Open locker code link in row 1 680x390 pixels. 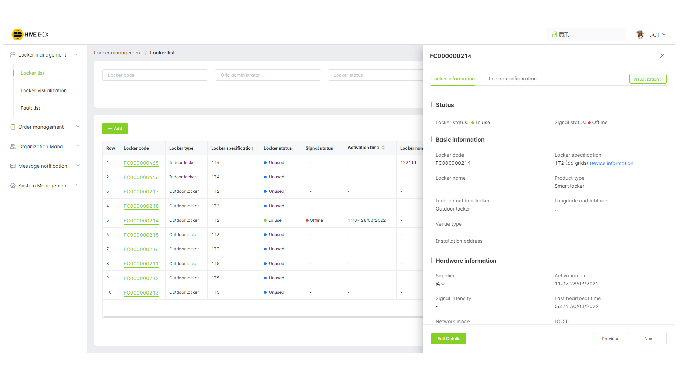click(x=141, y=163)
